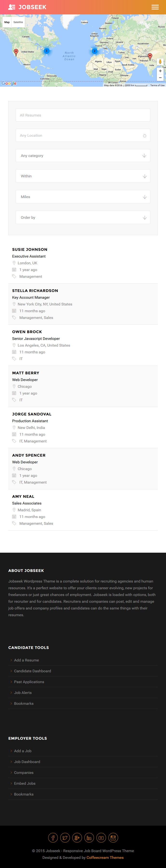166x868 pixels.
Task: Select the Map view tab
Action: pos(7,22)
